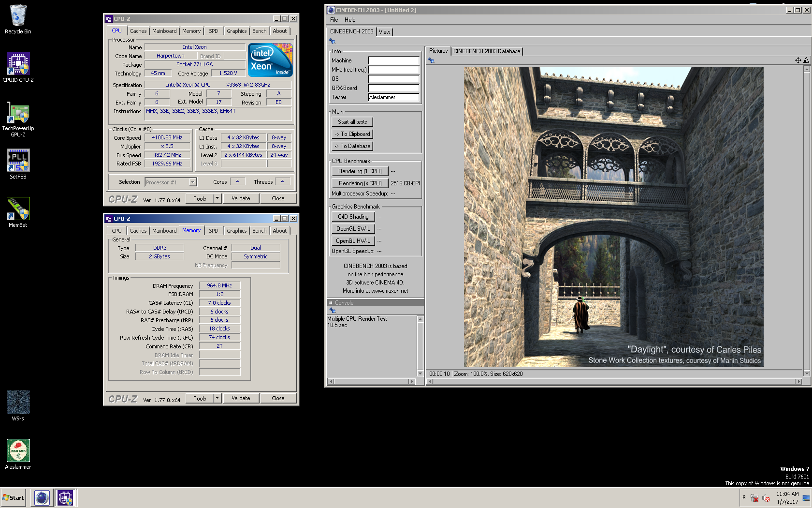Select About tab in Memory CPU-Z window
Viewport: 812px width, 508px height.
tap(279, 231)
